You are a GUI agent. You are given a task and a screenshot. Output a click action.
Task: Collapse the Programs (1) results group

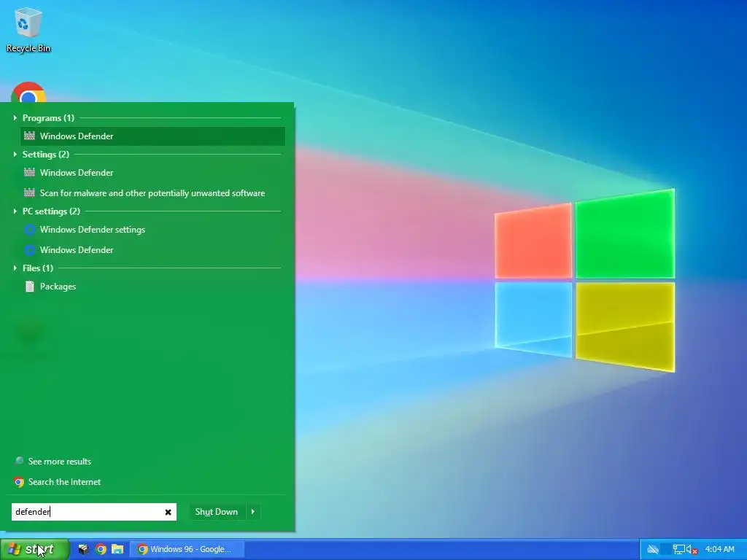tap(15, 117)
